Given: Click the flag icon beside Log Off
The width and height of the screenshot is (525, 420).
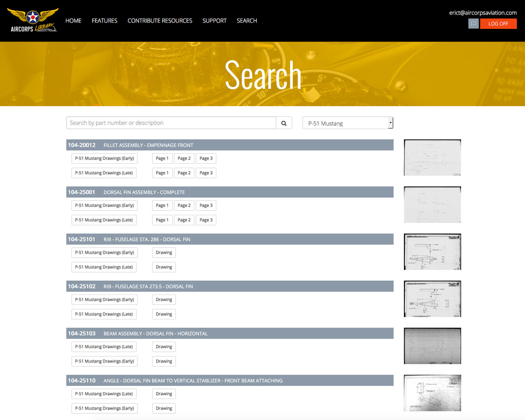Looking at the screenshot, I should 473,24.
